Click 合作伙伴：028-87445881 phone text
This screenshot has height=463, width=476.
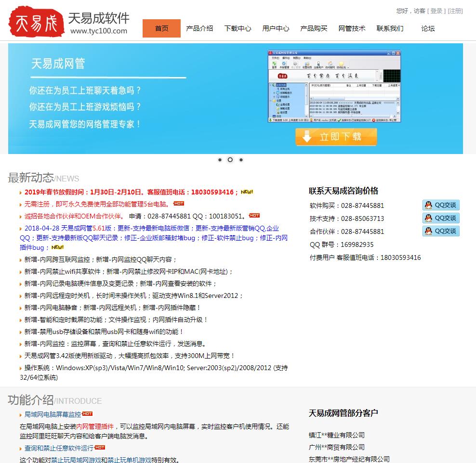tap(347, 231)
